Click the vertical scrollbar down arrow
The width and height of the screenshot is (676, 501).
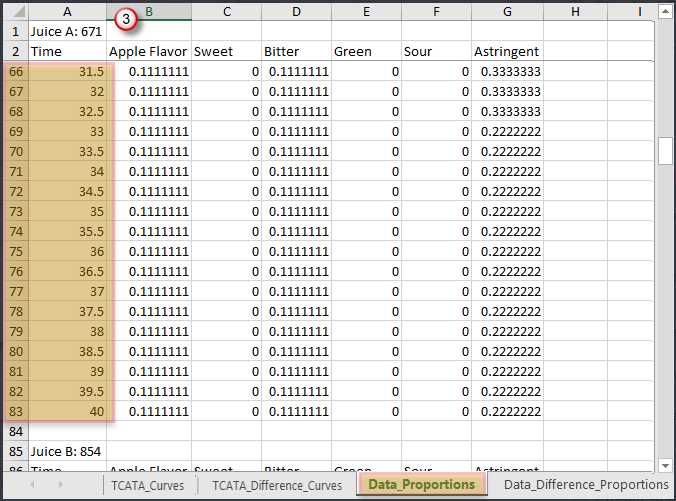(x=665, y=466)
